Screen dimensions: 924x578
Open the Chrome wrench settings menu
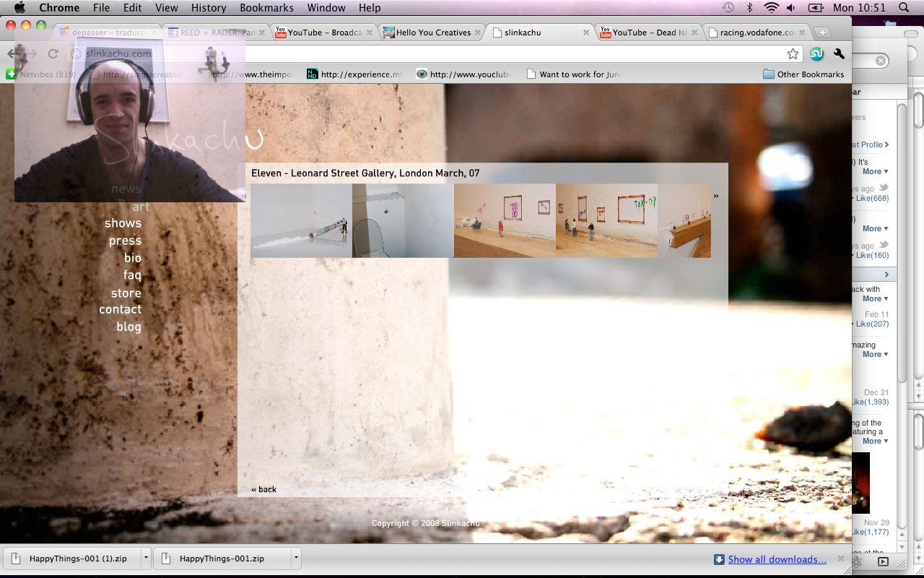[839, 54]
